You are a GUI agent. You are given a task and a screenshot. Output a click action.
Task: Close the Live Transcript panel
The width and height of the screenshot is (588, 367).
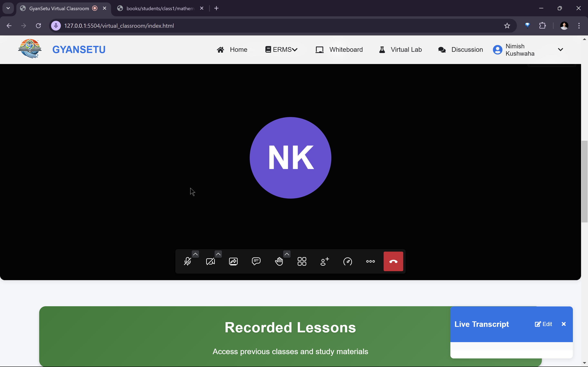pos(564,324)
